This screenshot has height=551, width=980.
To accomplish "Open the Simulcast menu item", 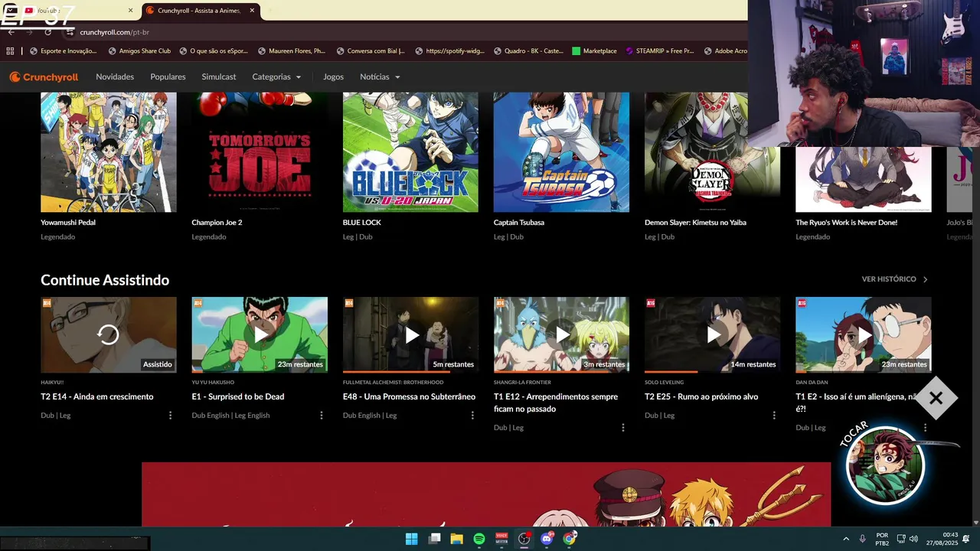I will click(219, 77).
